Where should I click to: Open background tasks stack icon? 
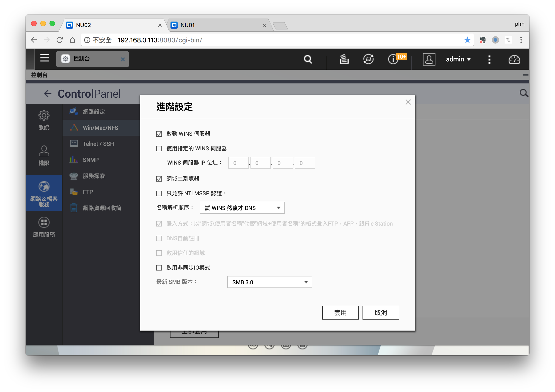(344, 59)
